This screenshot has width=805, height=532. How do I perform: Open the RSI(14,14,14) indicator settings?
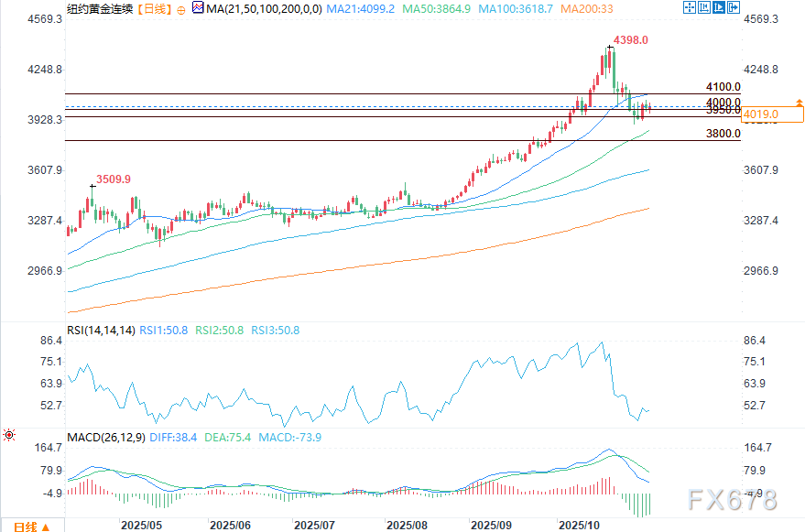(x=101, y=329)
